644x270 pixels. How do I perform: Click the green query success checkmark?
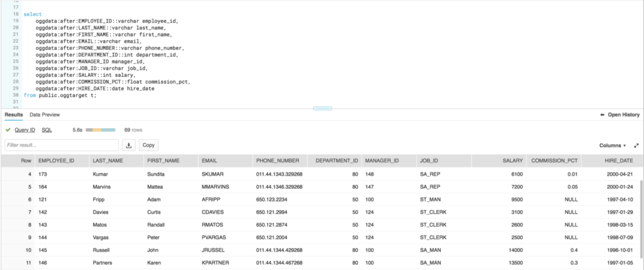point(8,130)
